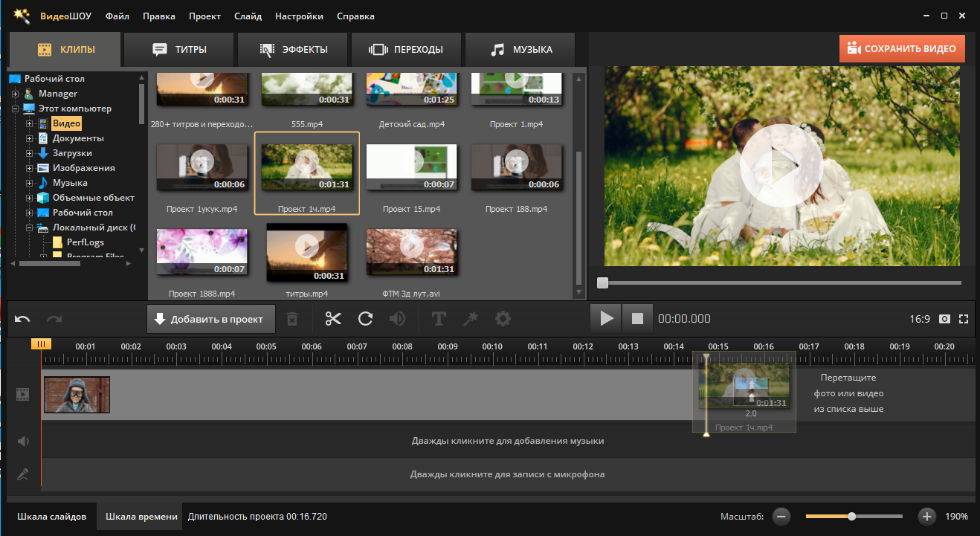This screenshot has height=536, width=980.
Task: Open the Эффекты tab
Action: (x=294, y=50)
